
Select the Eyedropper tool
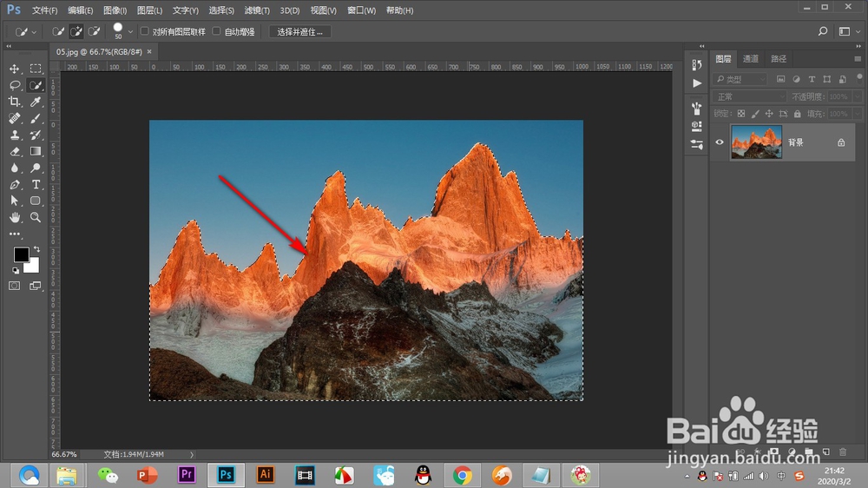point(36,102)
